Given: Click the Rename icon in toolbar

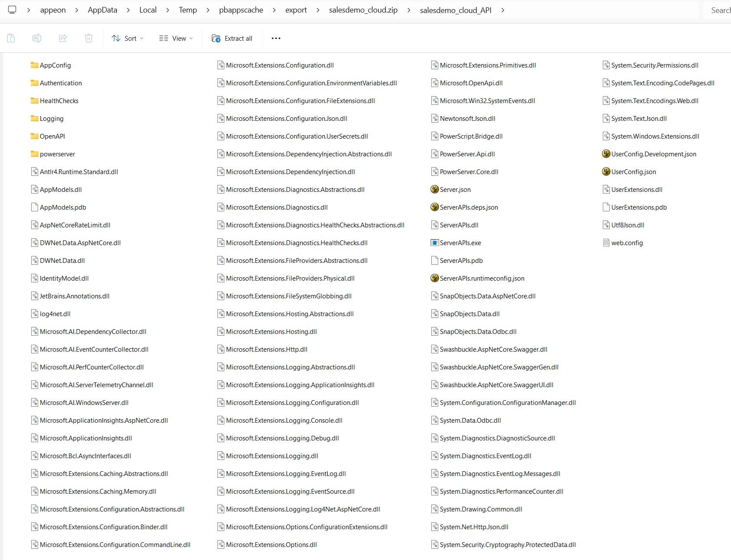Looking at the screenshot, I should [x=37, y=39].
